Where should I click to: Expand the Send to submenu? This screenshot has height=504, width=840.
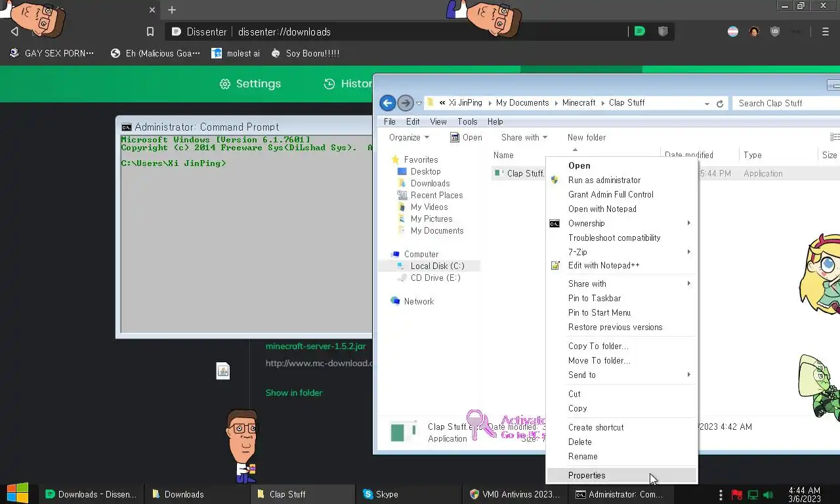621,375
